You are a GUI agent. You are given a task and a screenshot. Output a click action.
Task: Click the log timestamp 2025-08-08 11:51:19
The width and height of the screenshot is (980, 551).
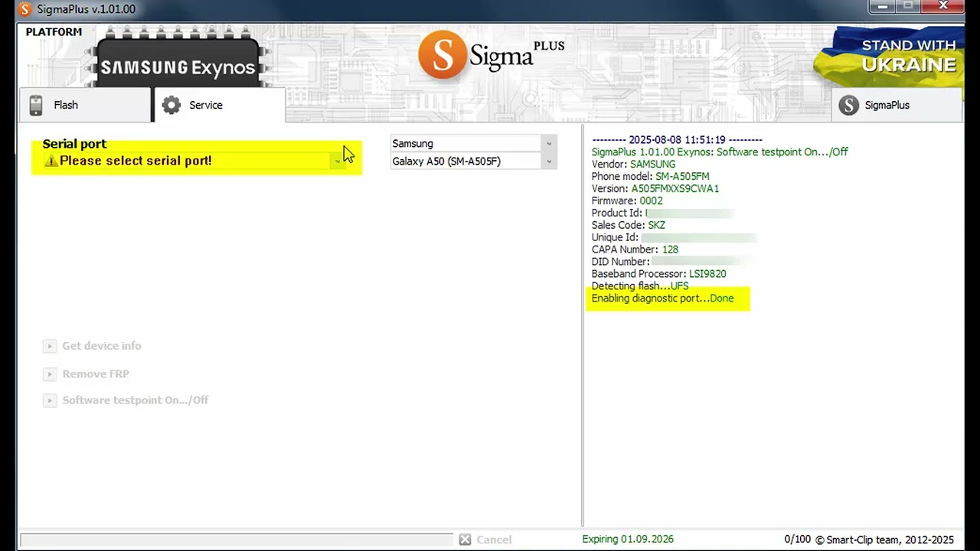point(677,140)
